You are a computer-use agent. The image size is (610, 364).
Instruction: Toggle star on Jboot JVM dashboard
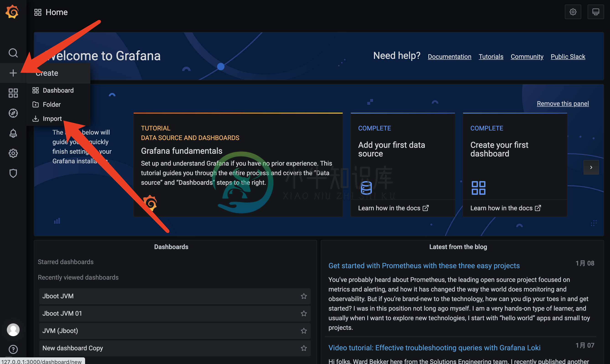click(304, 296)
